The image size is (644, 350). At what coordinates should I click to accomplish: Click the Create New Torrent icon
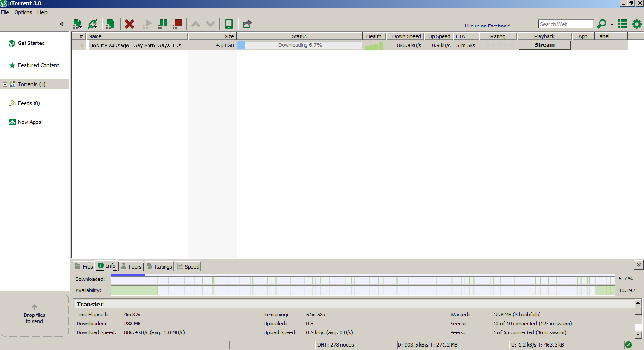(110, 24)
